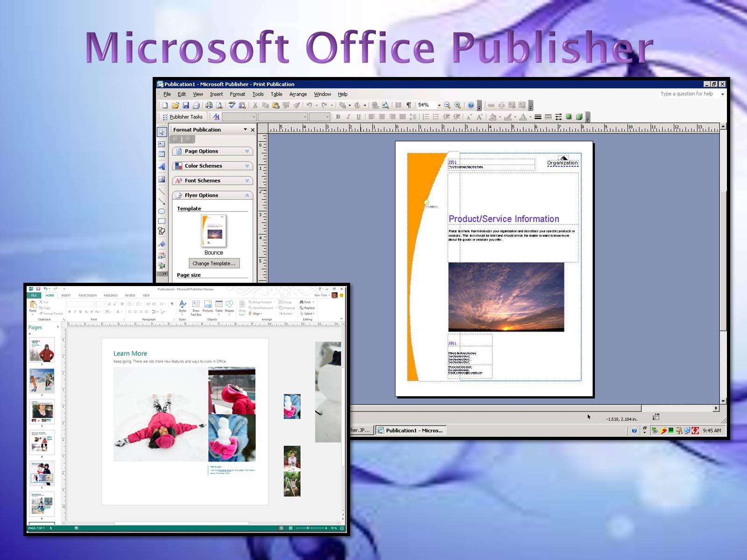The width and height of the screenshot is (747, 560).
Task: Click the Print icon in toolbar
Action: [209, 105]
